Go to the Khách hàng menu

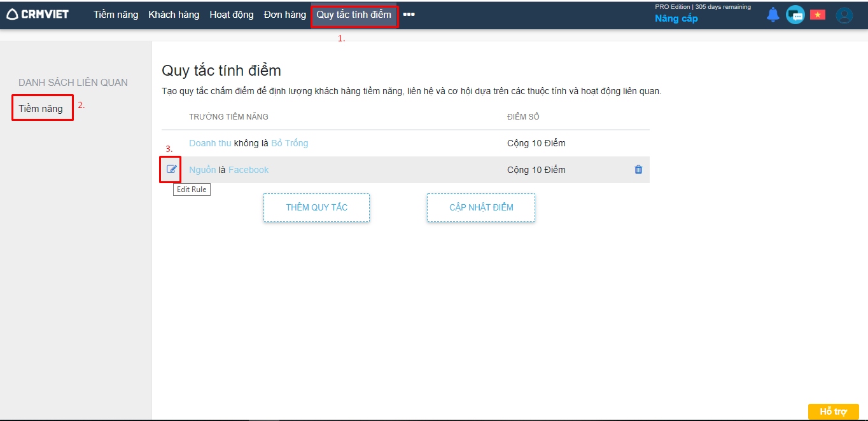click(174, 15)
